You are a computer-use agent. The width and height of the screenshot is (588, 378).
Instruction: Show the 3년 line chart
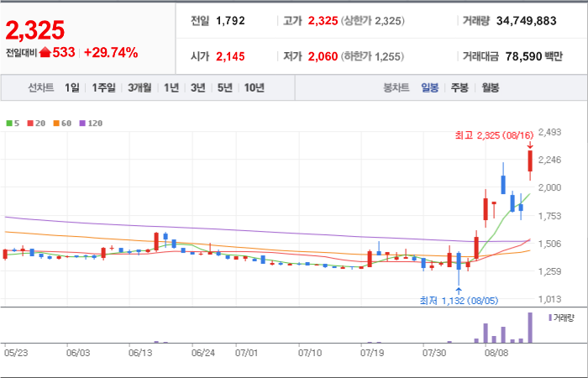click(197, 88)
